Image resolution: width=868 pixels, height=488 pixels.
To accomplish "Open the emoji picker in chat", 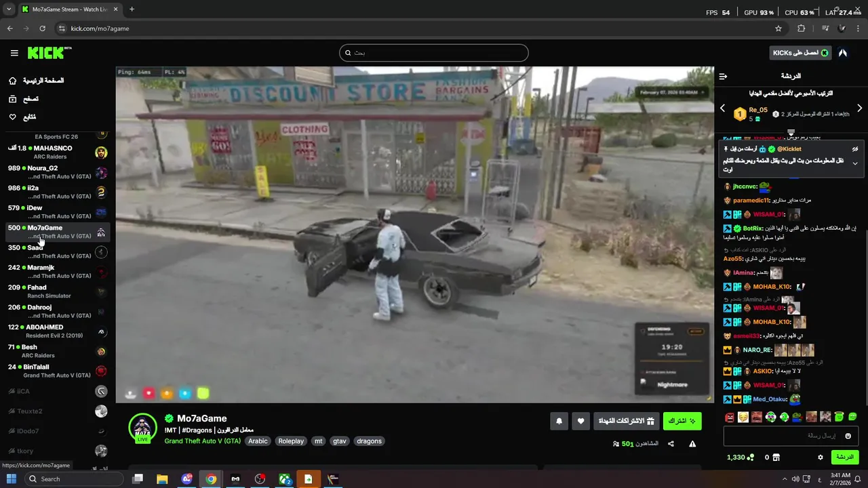I will [848, 436].
